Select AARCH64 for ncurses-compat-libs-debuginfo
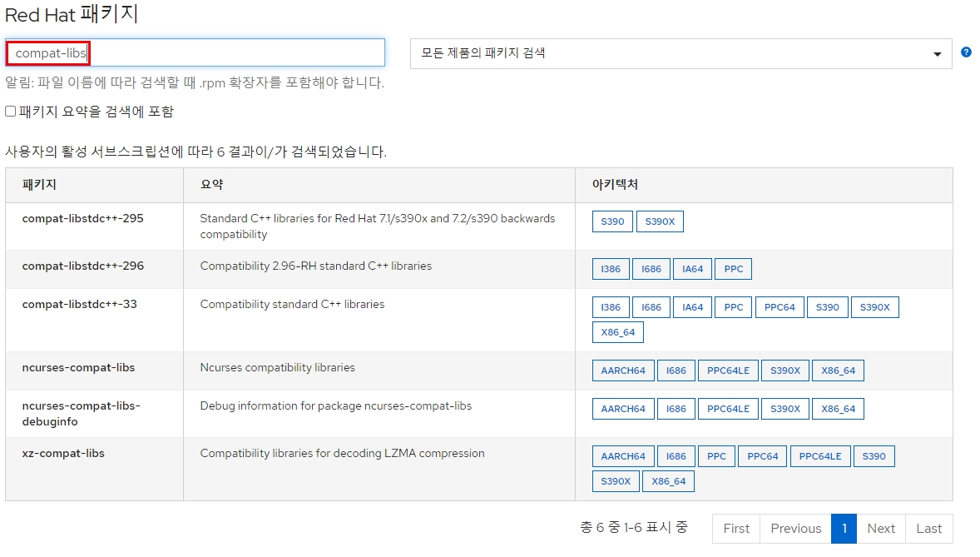 (623, 409)
